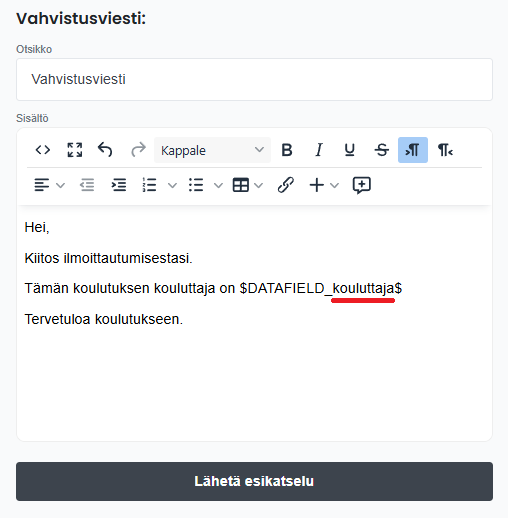Toggle fullscreen editor mode
The width and height of the screenshot is (508, 518).
(75, 150)
